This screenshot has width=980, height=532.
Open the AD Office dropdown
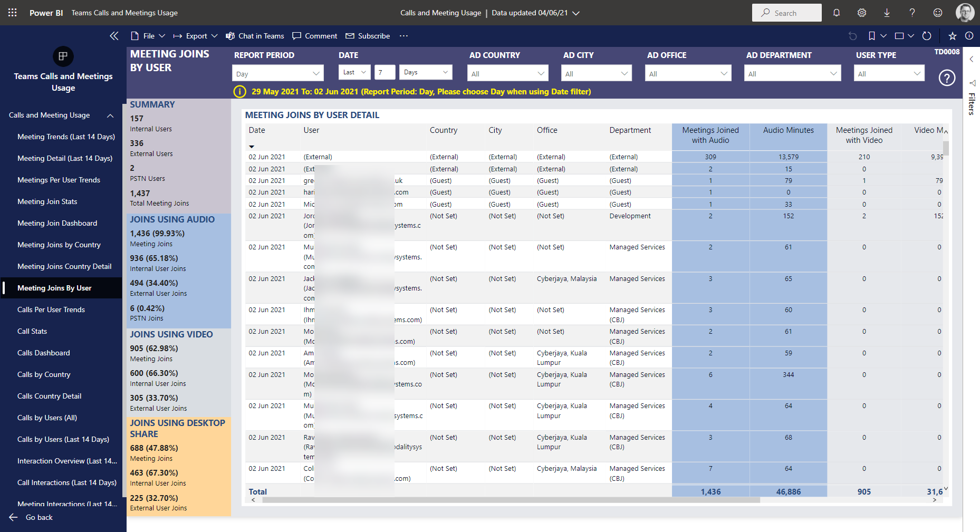[688, 73]
